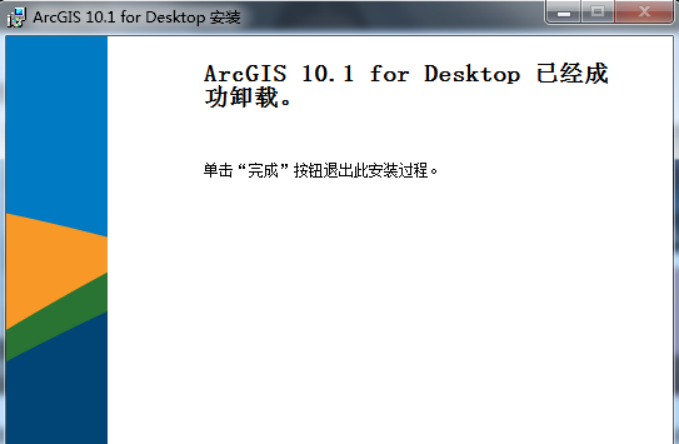Click the ArcGIS installer icon in title bar
This screenshot has width=679, height=444.
(17, 17)
